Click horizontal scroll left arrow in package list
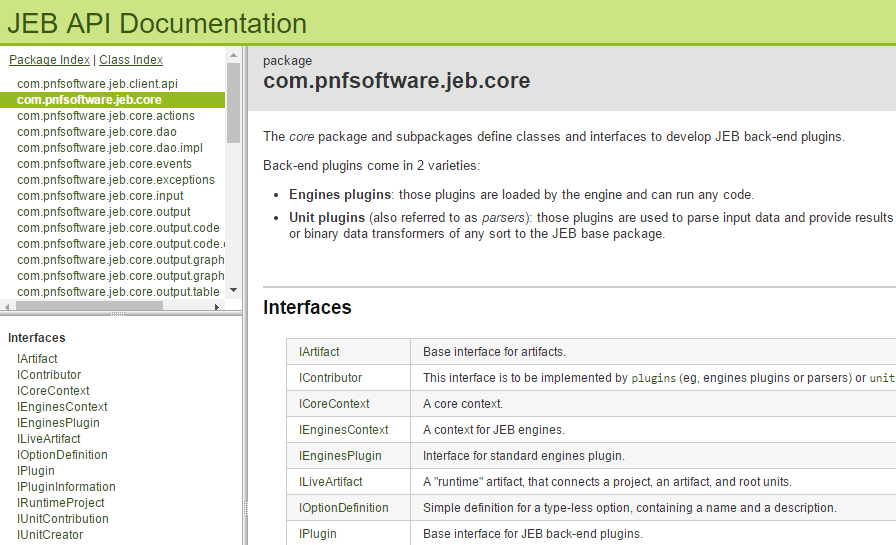896x545 pixels. pos(7,307)
